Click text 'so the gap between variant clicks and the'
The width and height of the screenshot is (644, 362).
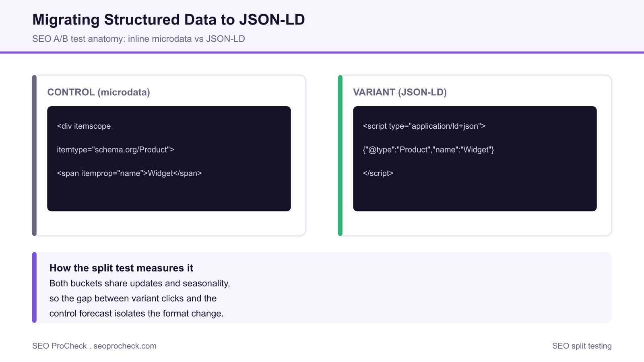coord(133,298)
